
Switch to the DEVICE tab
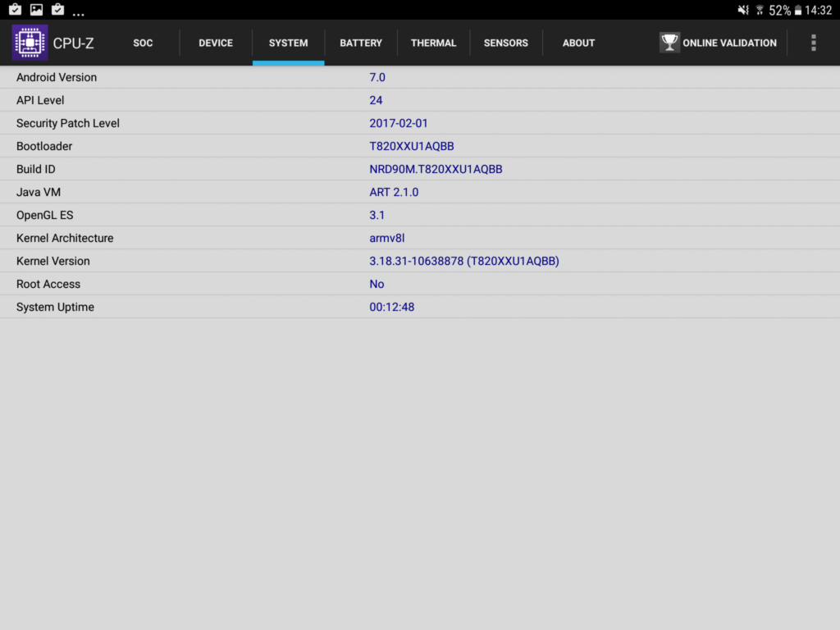[216, 43]
